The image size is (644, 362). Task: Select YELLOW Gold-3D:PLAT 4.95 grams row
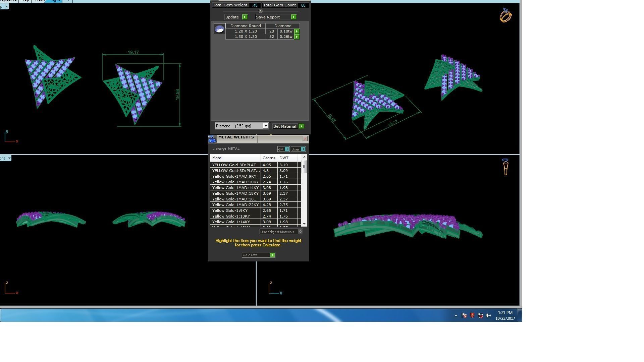click(x=256, y=165)
